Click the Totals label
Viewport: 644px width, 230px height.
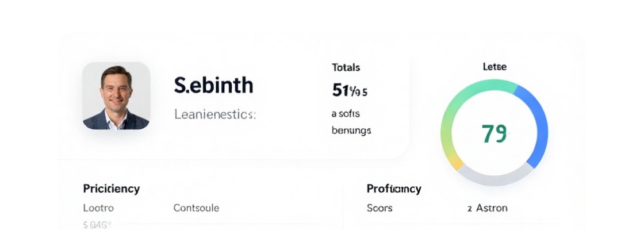(346, 67)
